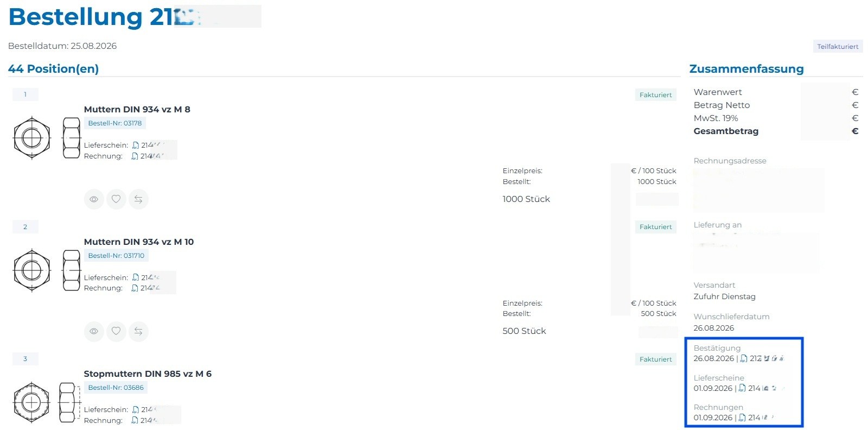Favorite Muttern M 10 with heart icon
Screen dimensions: 868x430
click(x=116, y=331)
